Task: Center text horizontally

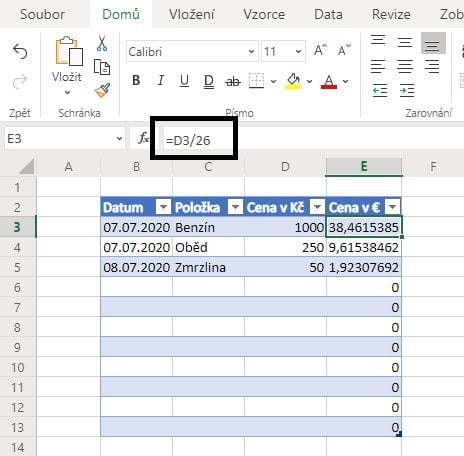Action: pos(405,66)
